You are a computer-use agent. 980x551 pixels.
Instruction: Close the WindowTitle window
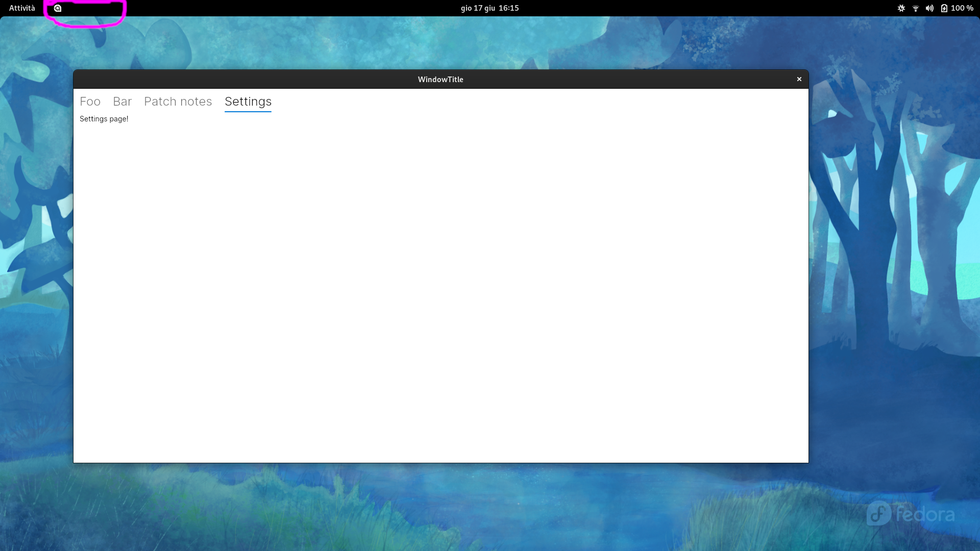coord(799,79)
